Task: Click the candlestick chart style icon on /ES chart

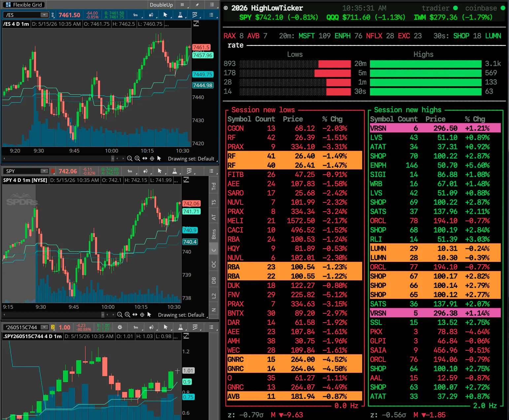Action: [x=151, y=15]
